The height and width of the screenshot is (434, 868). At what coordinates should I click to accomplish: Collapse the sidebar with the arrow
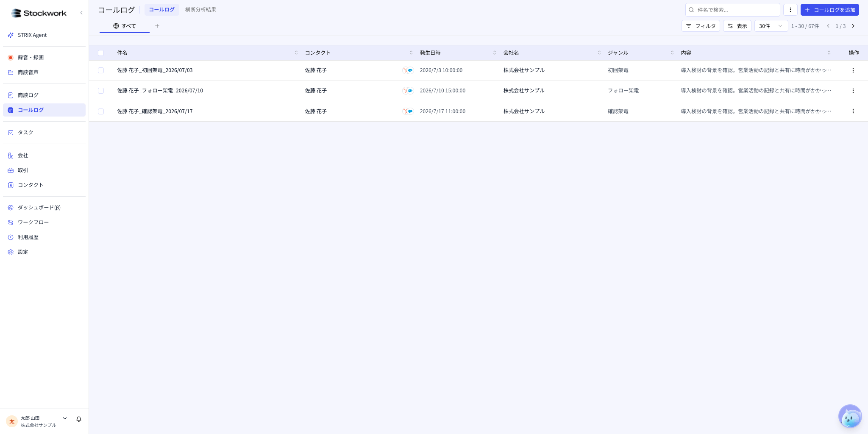click(x=81, y=13)
